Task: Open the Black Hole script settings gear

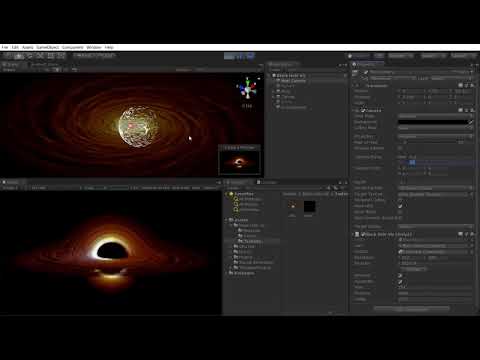Action: 472,234
